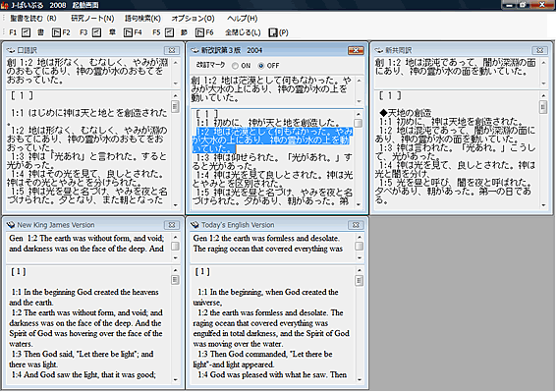Click 全閉じる(L) to close all panels
557x392 pixels.
pyautogui.click(x=243, y=32)
